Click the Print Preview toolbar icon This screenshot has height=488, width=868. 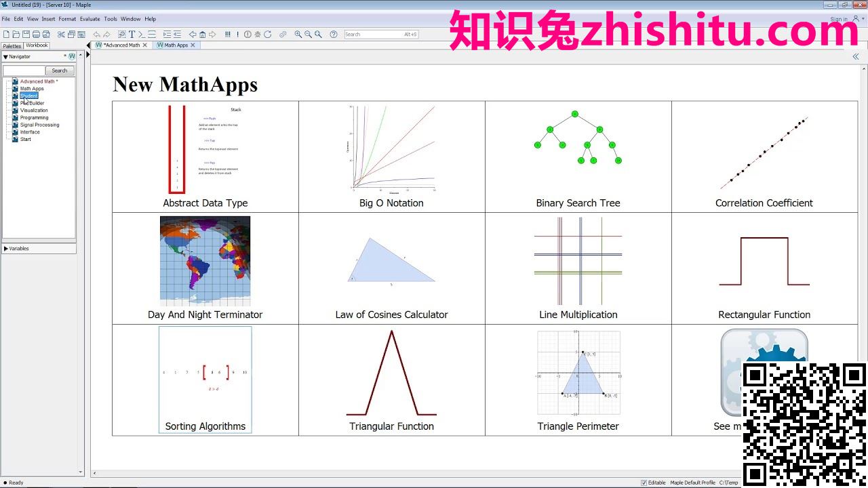click(46, 34)
